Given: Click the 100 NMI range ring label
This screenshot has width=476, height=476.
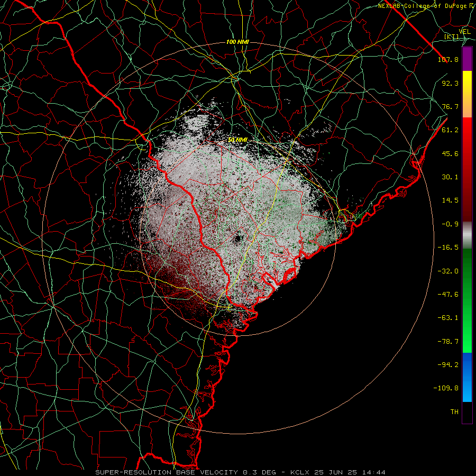Looking at the screenshot, I should 237,42.
